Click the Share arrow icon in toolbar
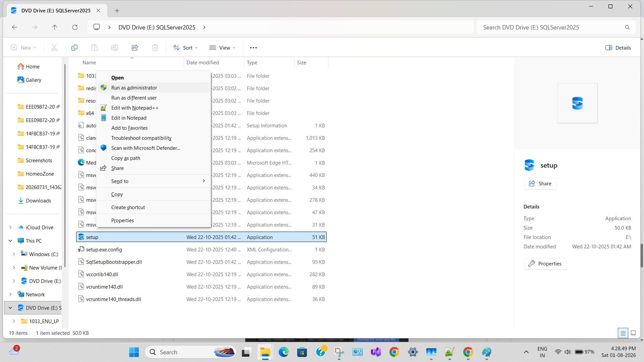 (135, 48)
